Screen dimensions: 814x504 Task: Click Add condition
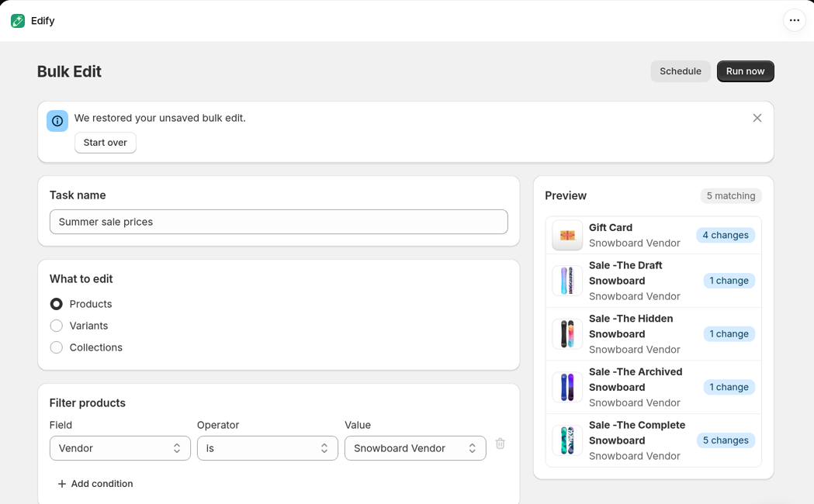point(95,484)
